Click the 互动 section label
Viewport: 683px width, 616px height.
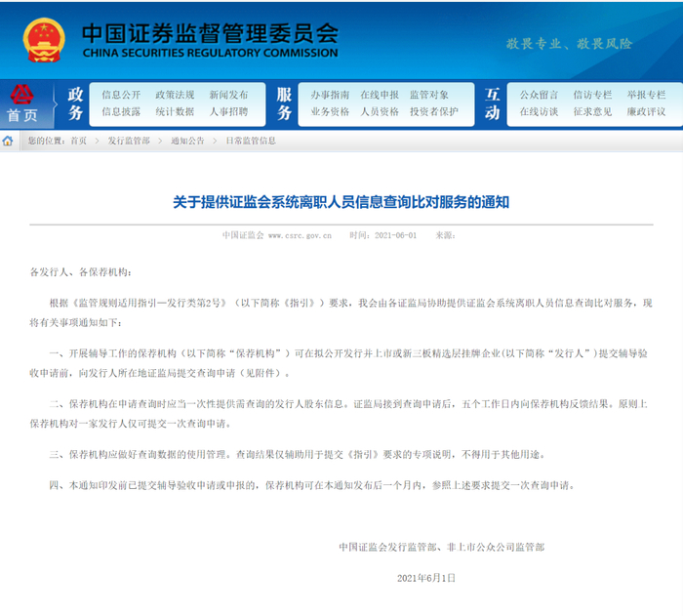pos(492,103)
